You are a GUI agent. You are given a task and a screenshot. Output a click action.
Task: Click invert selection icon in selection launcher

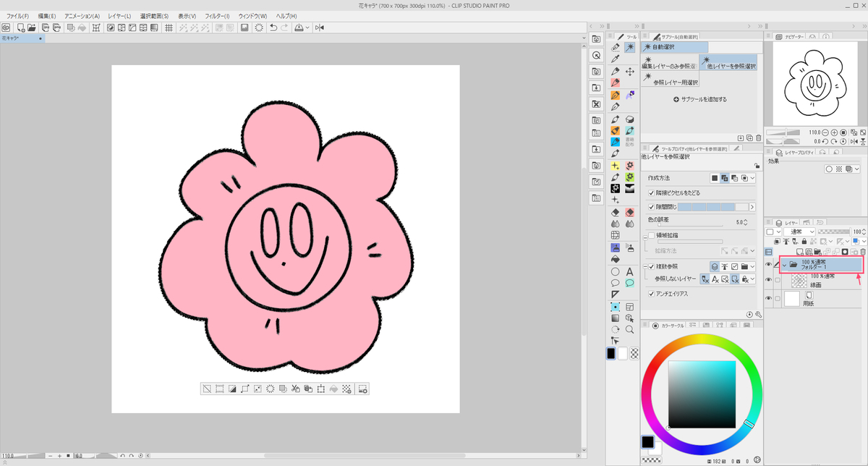232,389
